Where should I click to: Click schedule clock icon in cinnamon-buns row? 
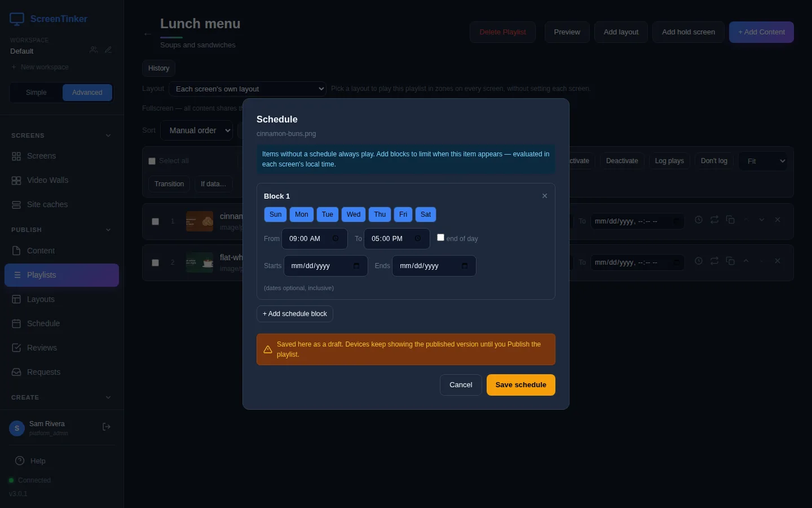pyautogui.click(x=699, y=220)
